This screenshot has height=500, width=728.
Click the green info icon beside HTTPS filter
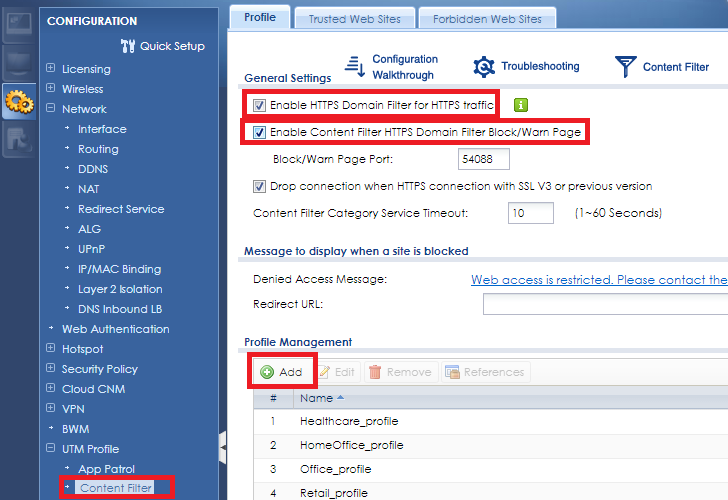(x=520, y=105)
